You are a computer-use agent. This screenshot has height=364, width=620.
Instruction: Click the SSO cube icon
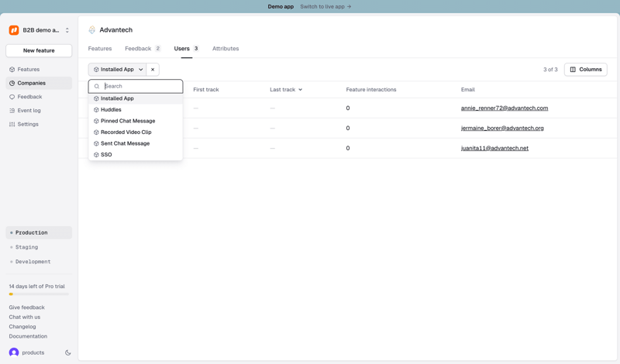(96, 155)
